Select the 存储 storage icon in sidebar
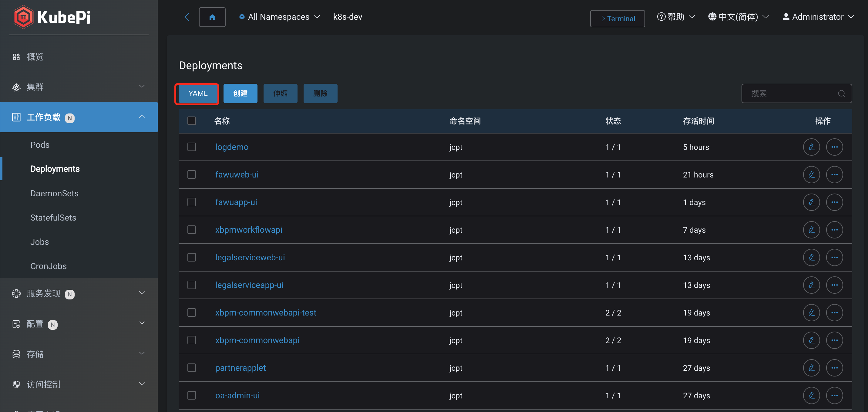Image resolution: width=868 pixels, height=412 pixels. pyautogui.click(x=16, y=354)
